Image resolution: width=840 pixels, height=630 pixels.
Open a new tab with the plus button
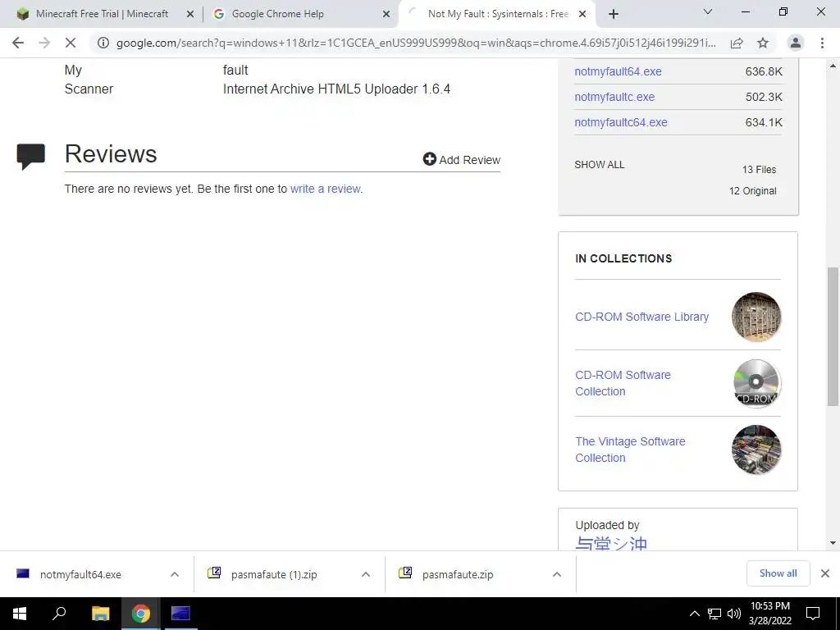(x=614, y=14)
